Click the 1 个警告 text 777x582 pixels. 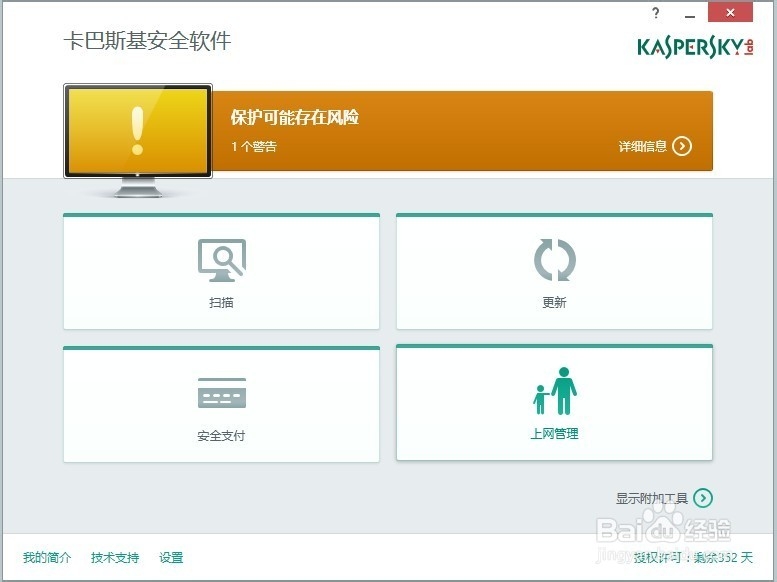tap(254, 146)
